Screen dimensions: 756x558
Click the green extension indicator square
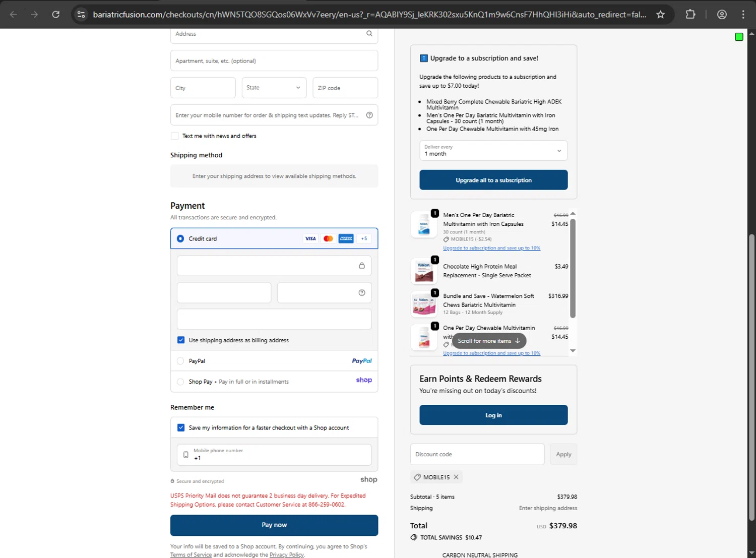pos(739,37)
